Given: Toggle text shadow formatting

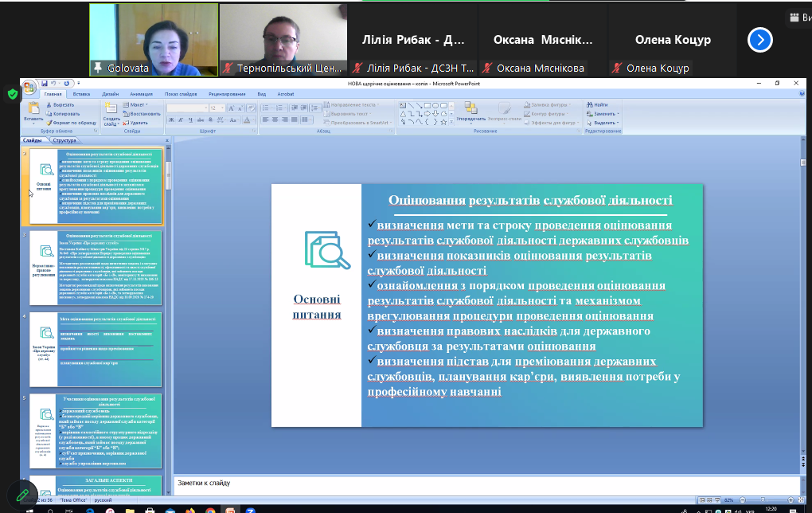Looking at the screenshot, I should [x=210, y=119].
